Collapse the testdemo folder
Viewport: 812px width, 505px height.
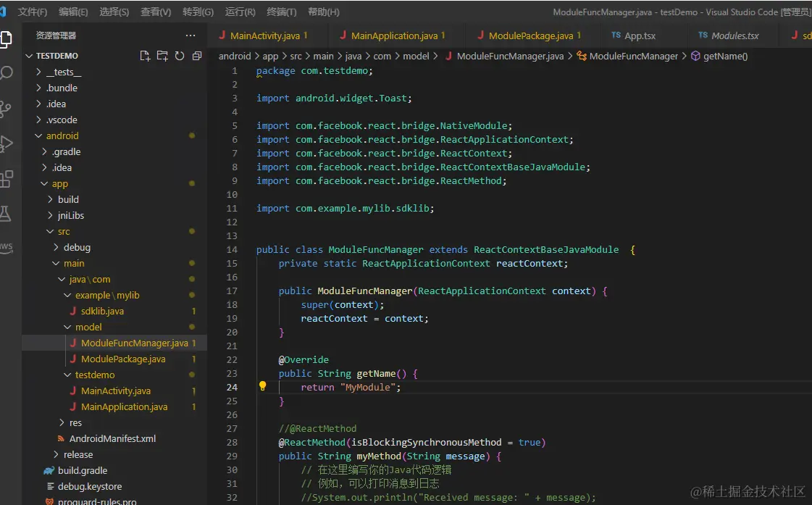(67, 375)
